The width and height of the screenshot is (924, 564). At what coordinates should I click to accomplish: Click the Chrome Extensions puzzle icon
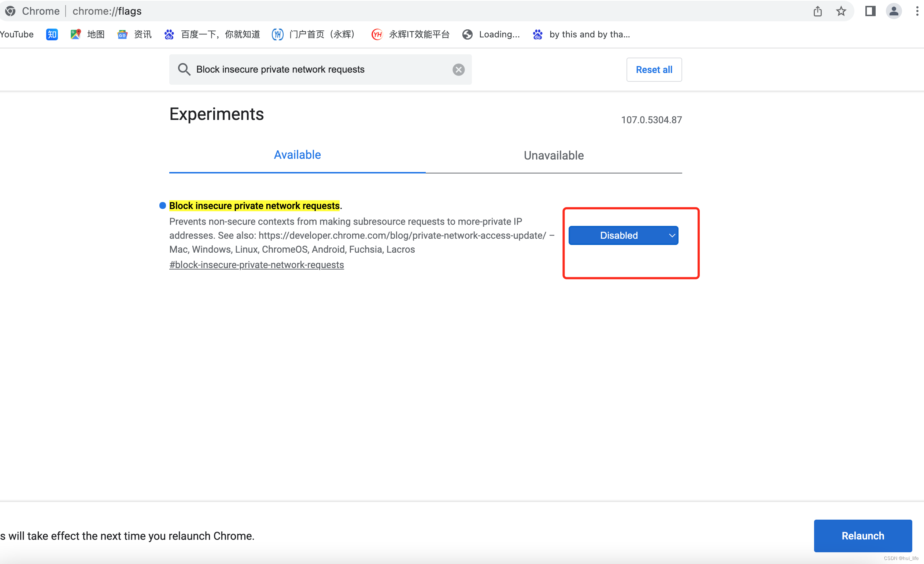[869, 11]
